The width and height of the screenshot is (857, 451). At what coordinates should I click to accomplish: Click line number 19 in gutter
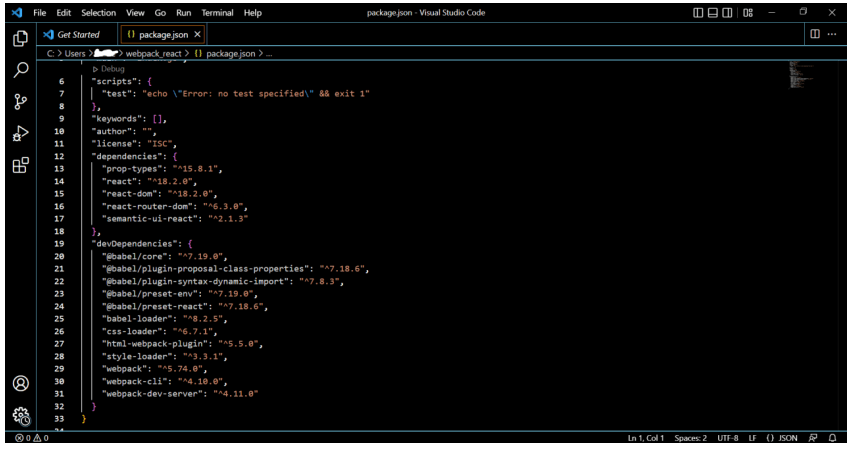(x=59, y=244)
